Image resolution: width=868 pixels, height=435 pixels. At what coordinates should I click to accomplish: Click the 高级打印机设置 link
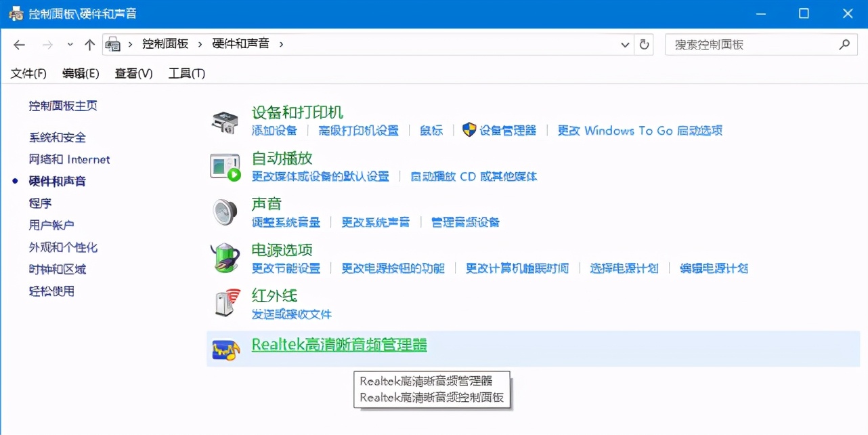pos(359,130)
